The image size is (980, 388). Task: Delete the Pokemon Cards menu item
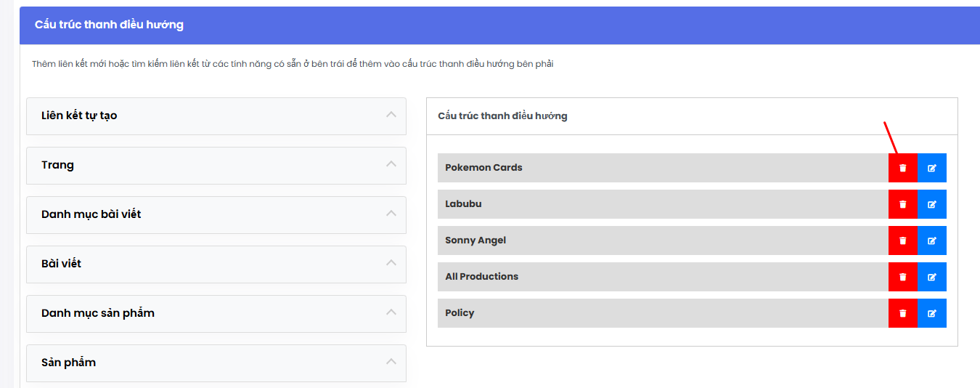tap(903, 168)
